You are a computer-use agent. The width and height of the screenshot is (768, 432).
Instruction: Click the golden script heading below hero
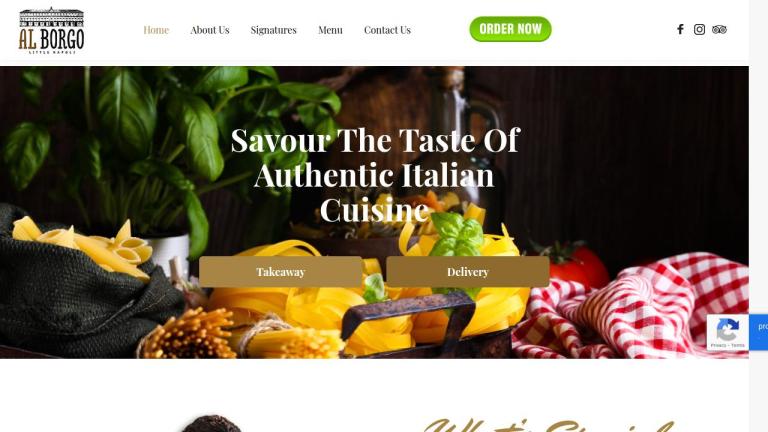coord(549,425)
